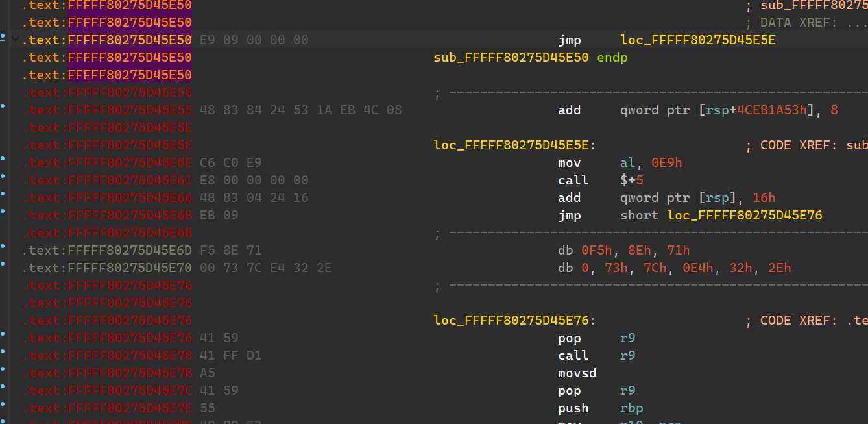Image resolution: width=868 pixels, height=424 pixels.
Task: Click the CODE XREF: .te comment
Action: (x=806, y=321)
